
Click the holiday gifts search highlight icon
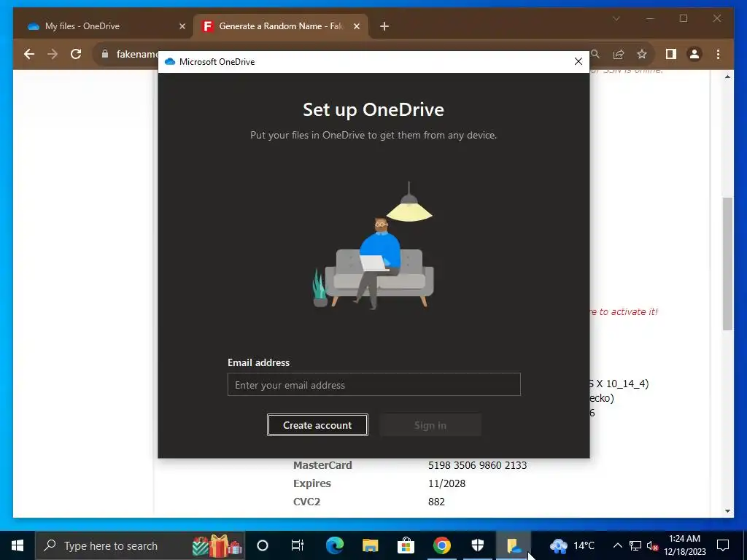217,545
